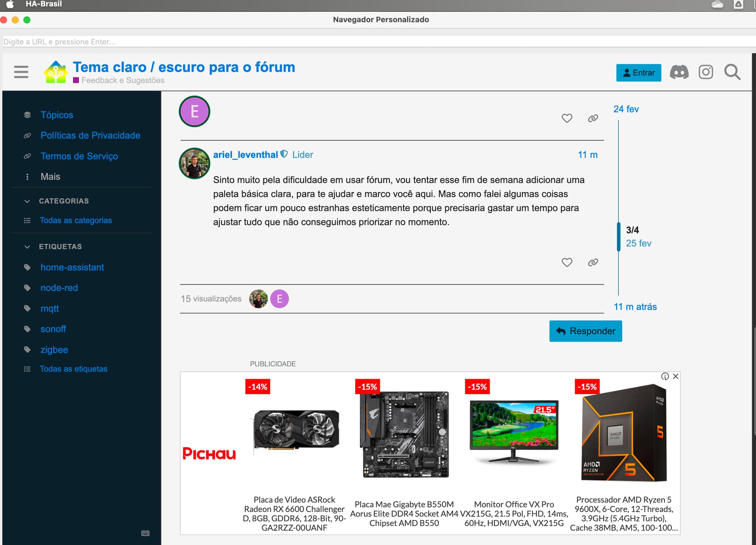
Task: Open the home-assistant tag
Action: pyautogui.click(x=72, y=267)
